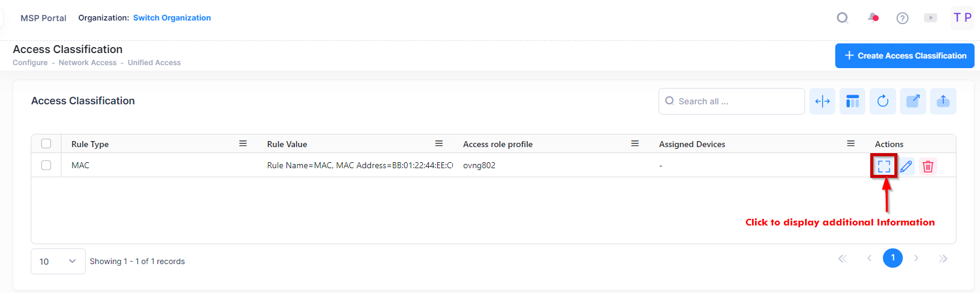Screen dimensions: 980x293
Task: Select page 1 in pagination
Action: (x=893, y=258)
